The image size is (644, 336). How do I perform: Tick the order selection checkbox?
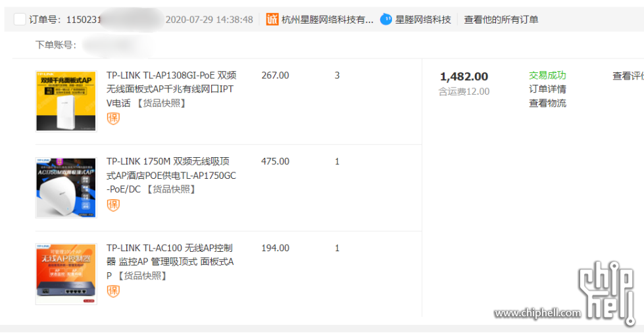pos(20,19)
